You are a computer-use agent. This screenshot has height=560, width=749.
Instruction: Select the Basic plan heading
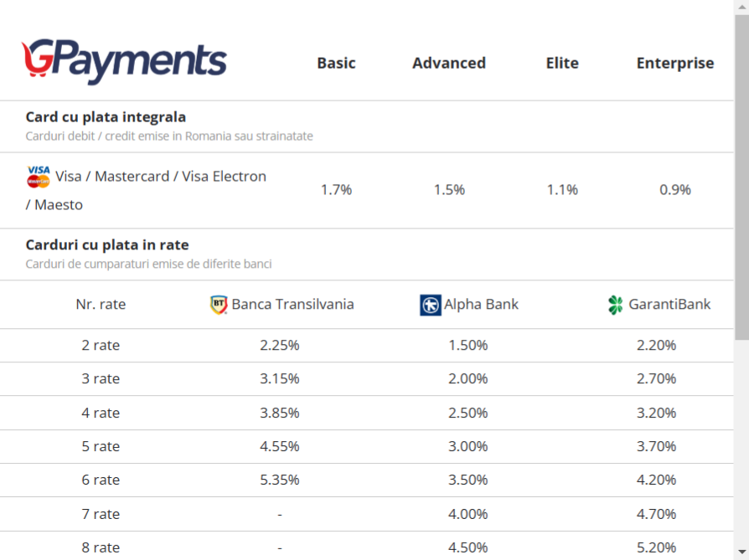pos(336,63)
